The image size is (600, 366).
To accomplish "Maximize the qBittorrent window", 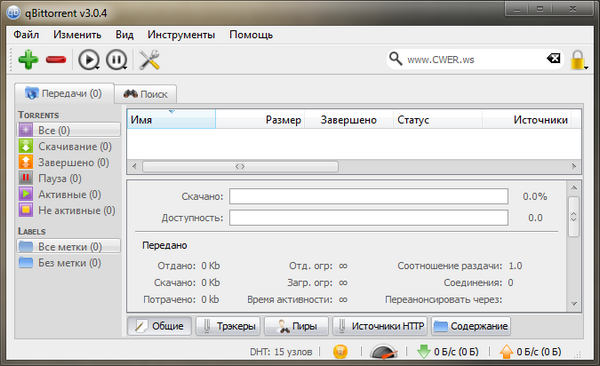I will [x=540, y=9].
